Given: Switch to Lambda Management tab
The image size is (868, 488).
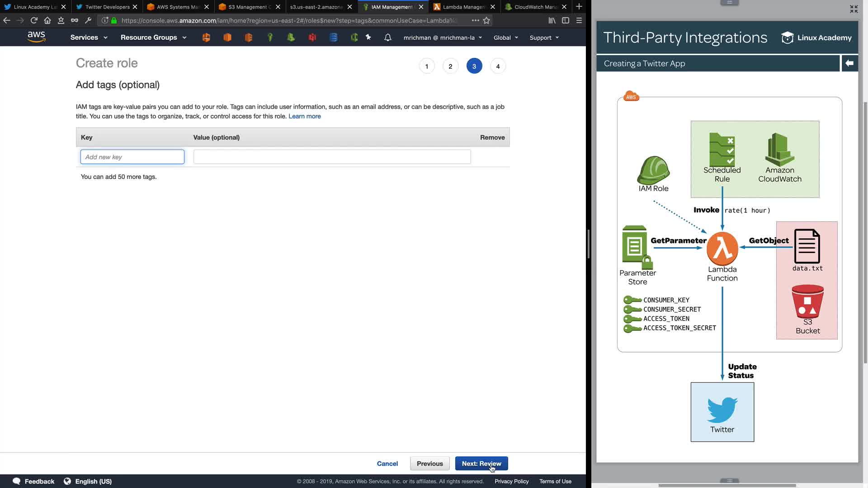Looking at the screenshot, I should [x=463, y=7].
